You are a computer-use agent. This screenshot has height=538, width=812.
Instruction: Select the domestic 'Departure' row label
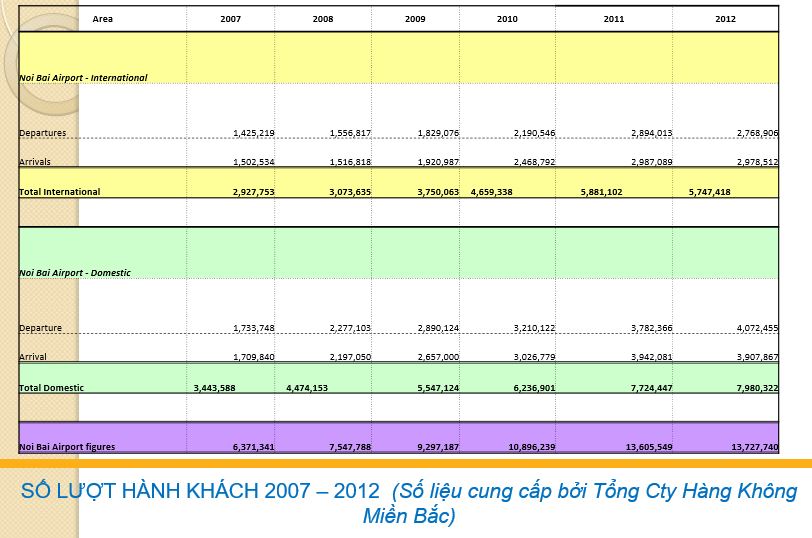point(40,328)
